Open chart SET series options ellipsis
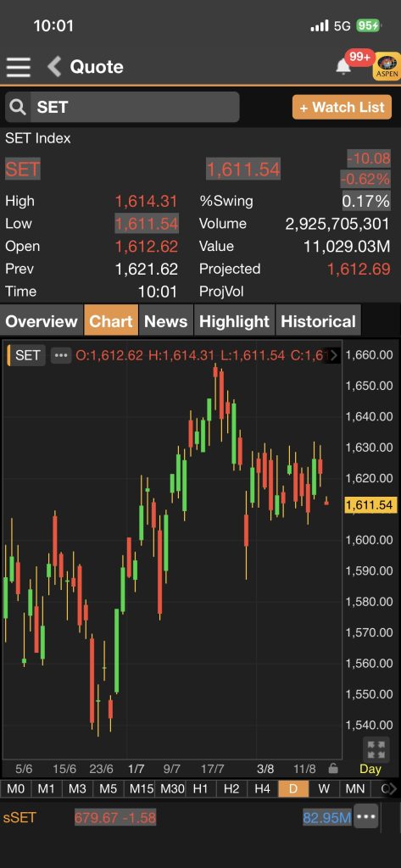The width and height of the screenshot is (401, 868). point(61,355)
